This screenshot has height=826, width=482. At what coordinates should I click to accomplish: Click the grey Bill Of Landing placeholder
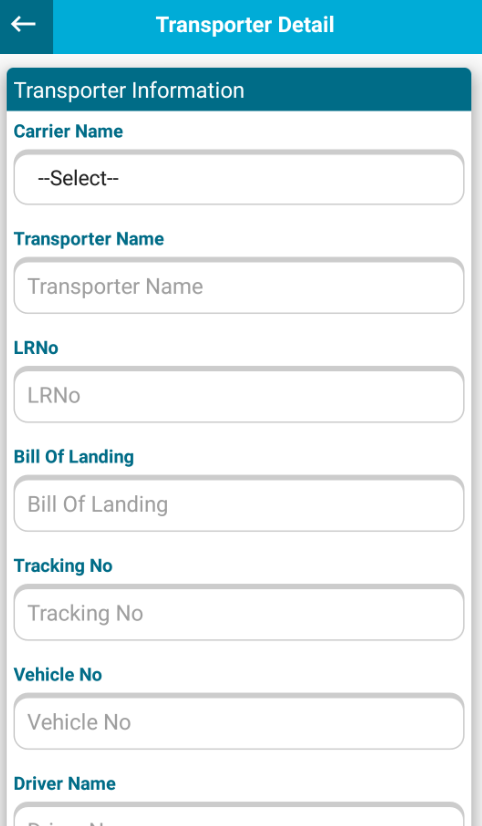(97, 504)
